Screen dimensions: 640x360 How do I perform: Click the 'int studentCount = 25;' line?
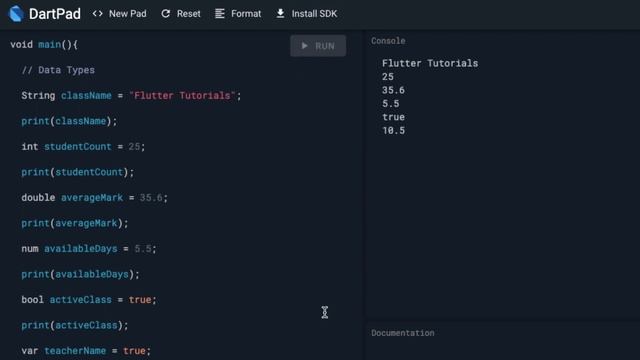[x=83, y=147]
